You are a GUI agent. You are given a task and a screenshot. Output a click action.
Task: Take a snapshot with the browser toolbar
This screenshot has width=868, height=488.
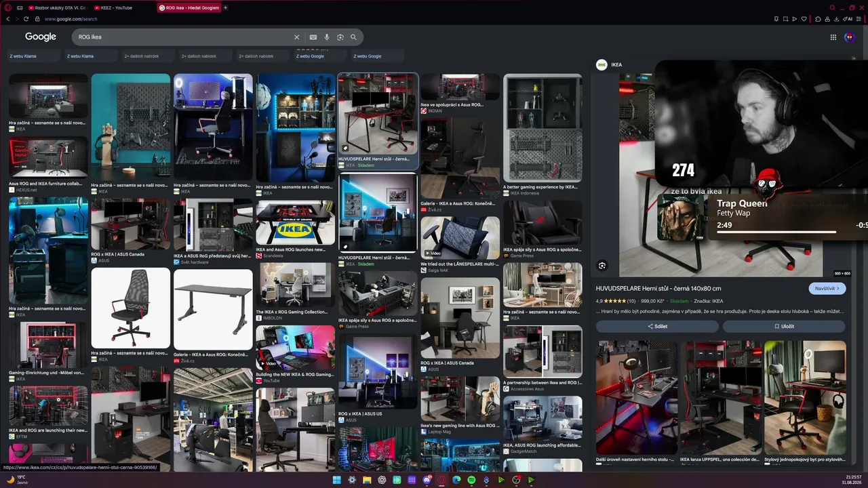tap(786, 19)
